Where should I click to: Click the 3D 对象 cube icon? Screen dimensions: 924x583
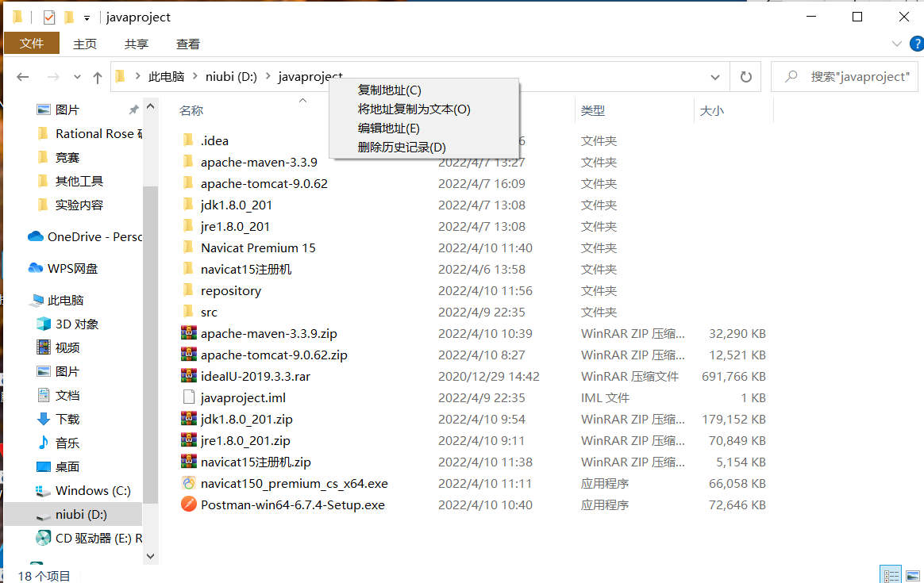(44, 324)
